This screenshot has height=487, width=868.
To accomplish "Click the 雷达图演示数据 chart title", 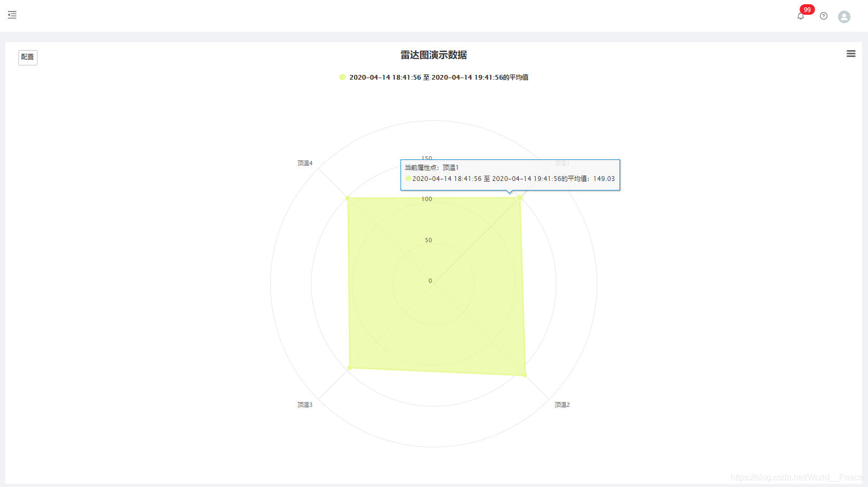I will click(x=434, y=55).
